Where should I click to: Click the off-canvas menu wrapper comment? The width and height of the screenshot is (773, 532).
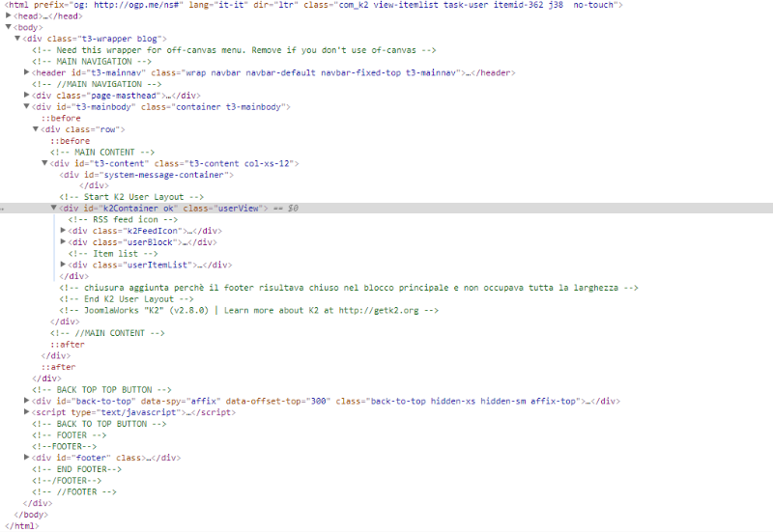(234, 50)
